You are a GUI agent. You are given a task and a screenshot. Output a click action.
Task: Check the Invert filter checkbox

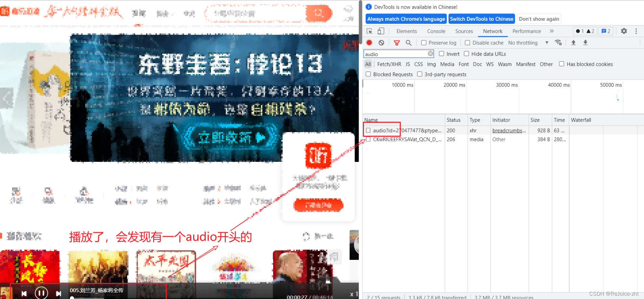(x=442, y=54)
